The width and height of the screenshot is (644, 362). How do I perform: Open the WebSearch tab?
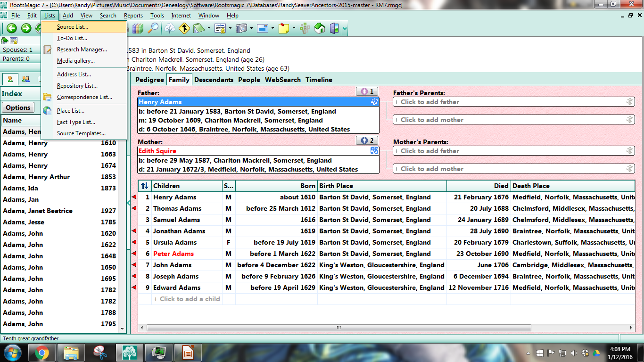(x=283, y=80)
